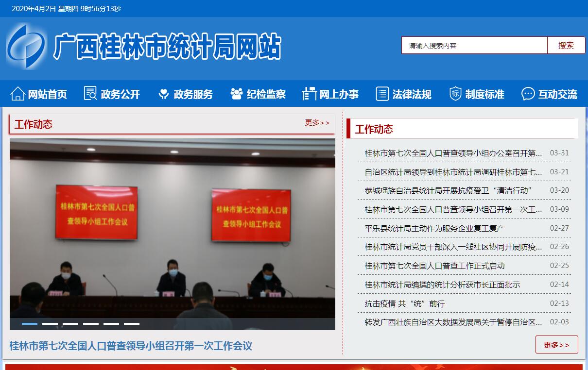
Task: Open the 政务公开 menu item
Action: [x=120, y=94]
